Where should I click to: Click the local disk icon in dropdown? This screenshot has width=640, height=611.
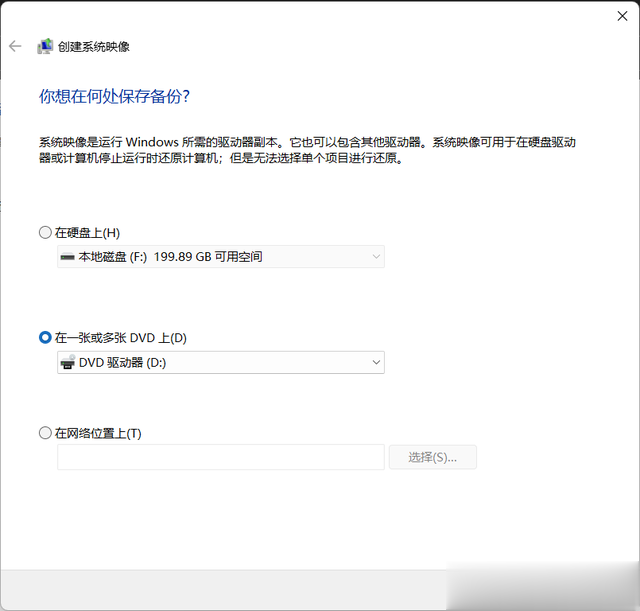pyautogui.click(x=67, y=257)
